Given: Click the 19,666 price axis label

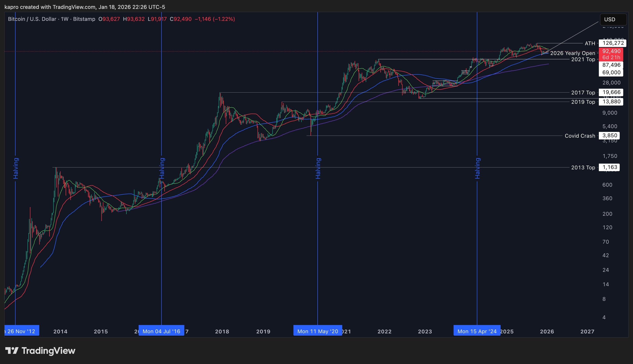Looking at the screenshot, I should (x=611, y=92).
